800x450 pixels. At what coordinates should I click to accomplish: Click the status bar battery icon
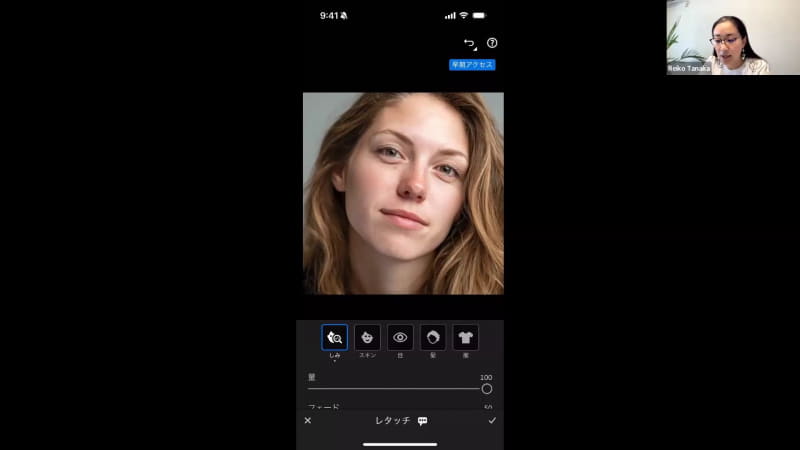479,15
